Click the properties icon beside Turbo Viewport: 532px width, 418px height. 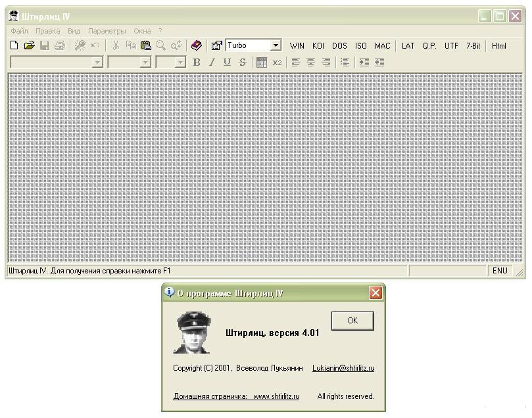(x=216, y=45)
